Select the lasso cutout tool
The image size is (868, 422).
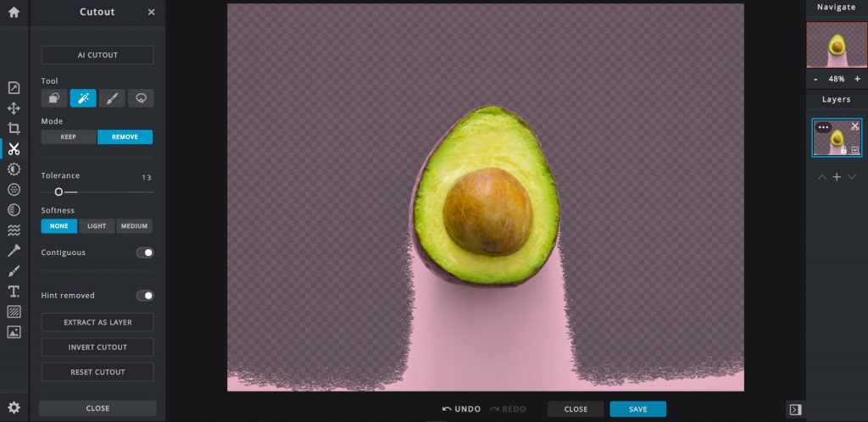click(x=141, y=98)
